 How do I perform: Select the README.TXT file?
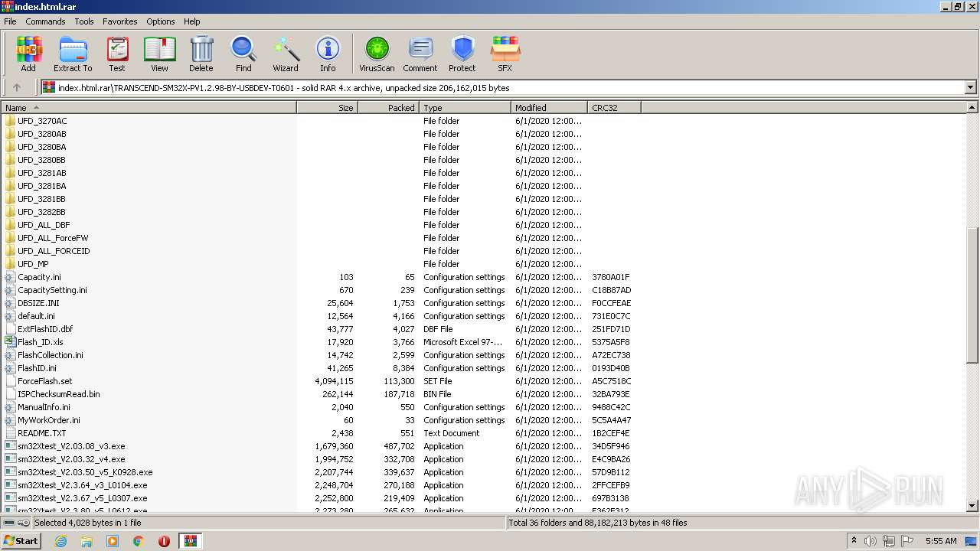41,433
